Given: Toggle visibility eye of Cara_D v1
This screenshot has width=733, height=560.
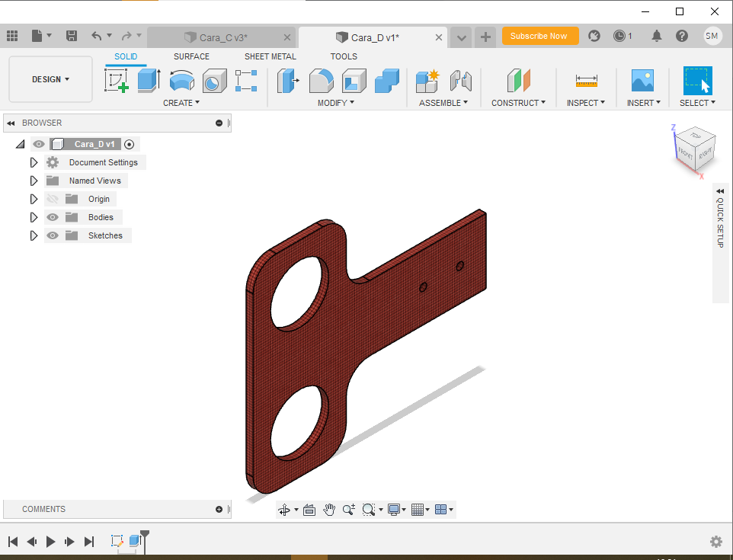Looking at the screenshot, I should (x=39, y=144).
